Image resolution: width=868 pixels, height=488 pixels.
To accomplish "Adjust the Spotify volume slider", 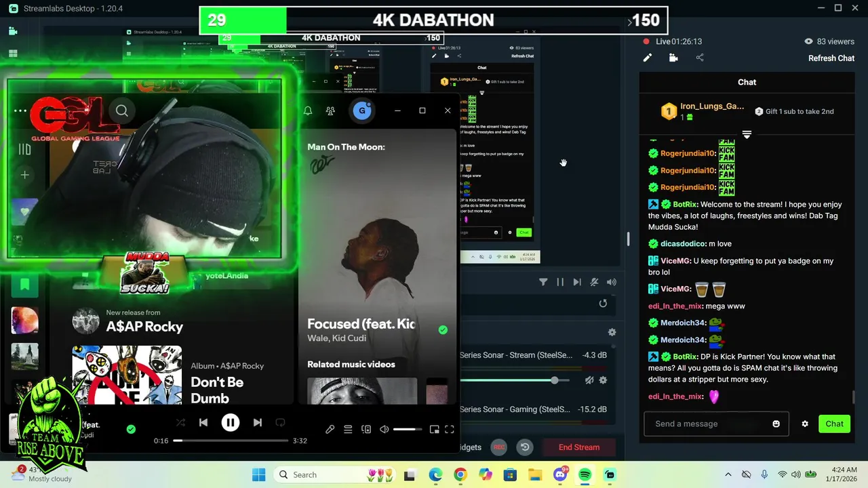I will point(408,429).
